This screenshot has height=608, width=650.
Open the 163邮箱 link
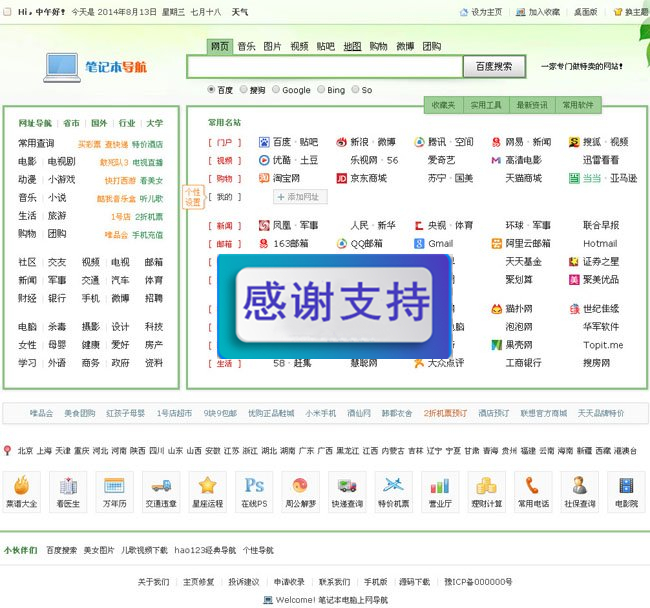[x=291, y=244]
